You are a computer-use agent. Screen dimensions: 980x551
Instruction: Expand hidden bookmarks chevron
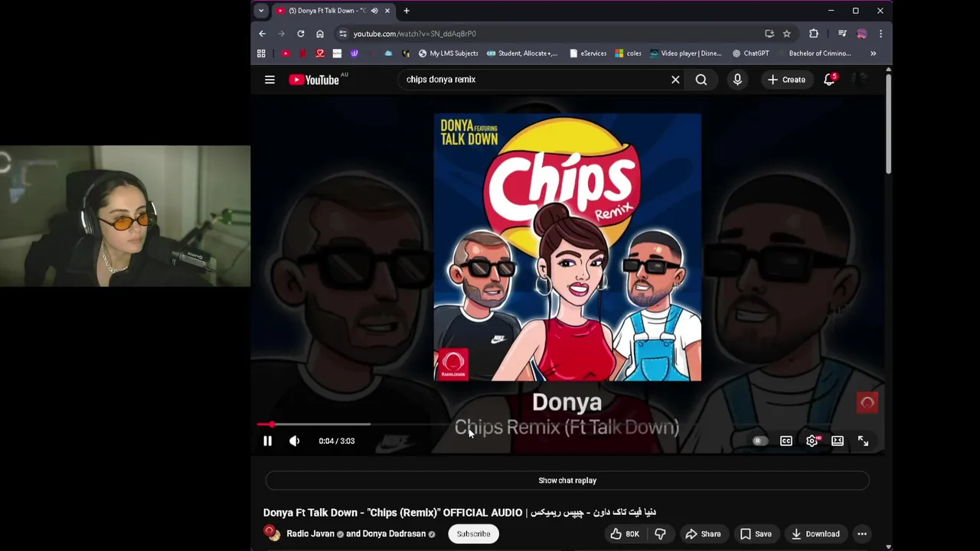(x=873, y=54)
